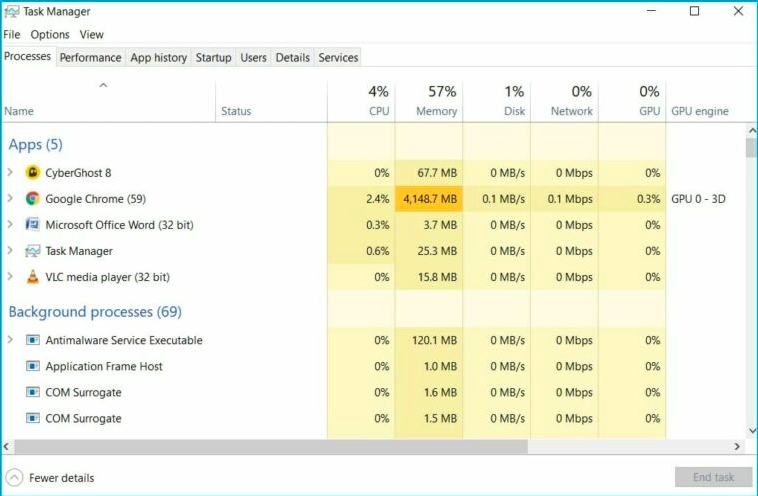Viewport: 758px width, 496px height.
Task: Click the vertical scrollbar down arrow
Action: [751, 431]
